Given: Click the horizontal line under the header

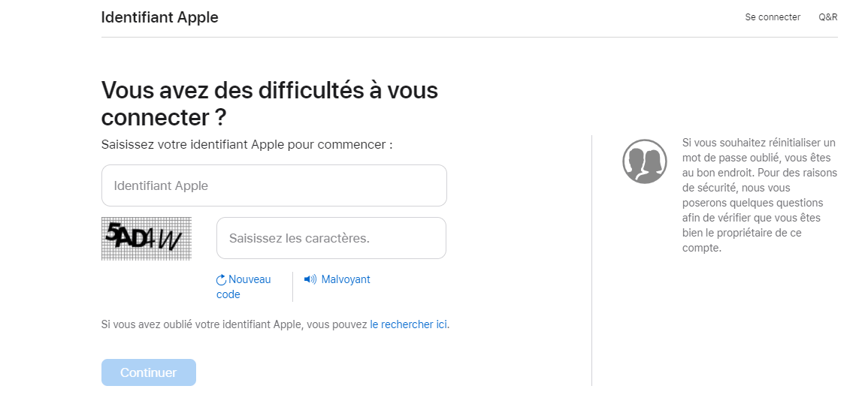Looking at the screenshot, I should [470, 37].
